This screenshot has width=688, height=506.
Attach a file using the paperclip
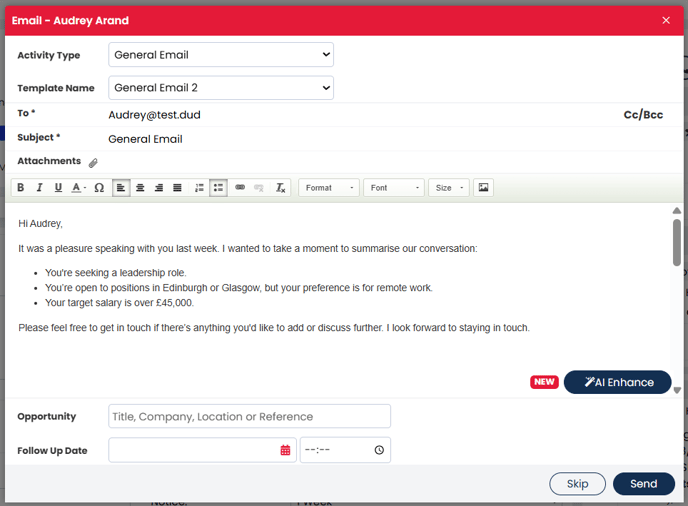[93, 163]
